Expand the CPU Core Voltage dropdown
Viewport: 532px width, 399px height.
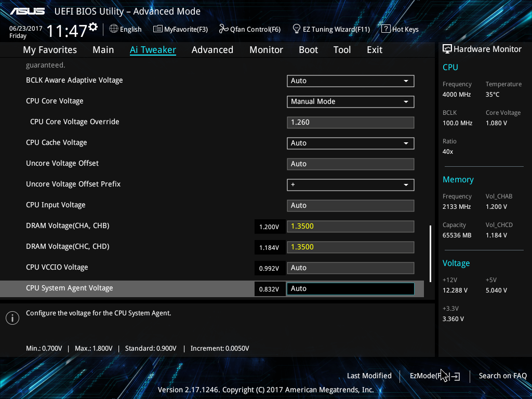click(351, 101)
